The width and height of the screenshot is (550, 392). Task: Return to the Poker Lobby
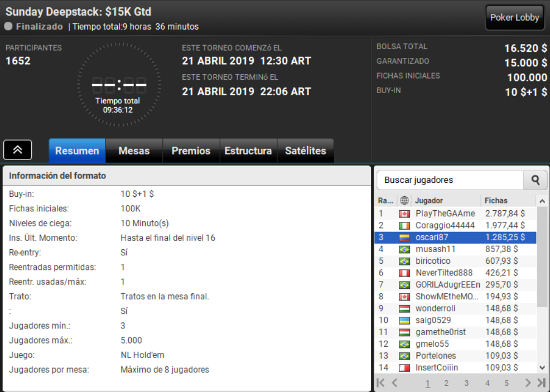[x=514, y=17]
